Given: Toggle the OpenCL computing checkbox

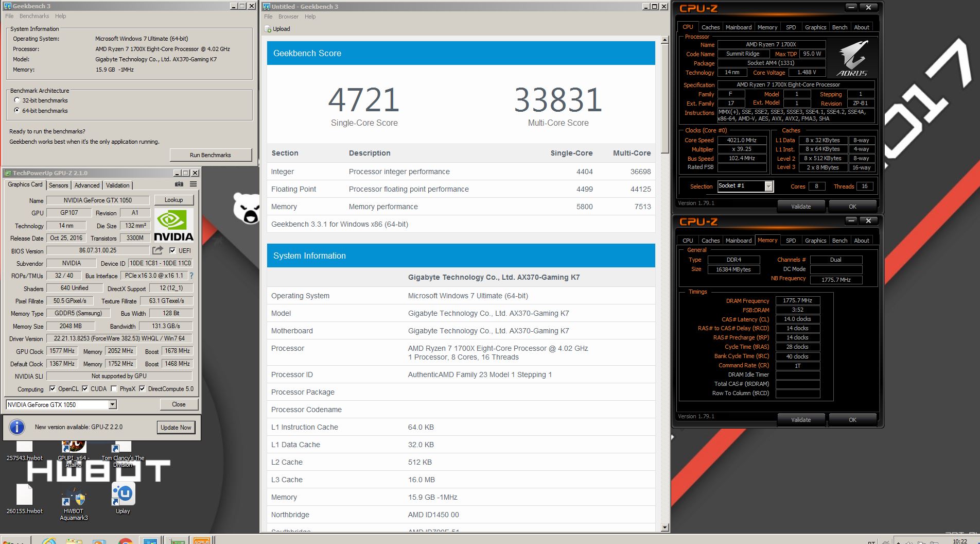Looking at the screenshot, I should pyautogui.click(x=52, y=389).
